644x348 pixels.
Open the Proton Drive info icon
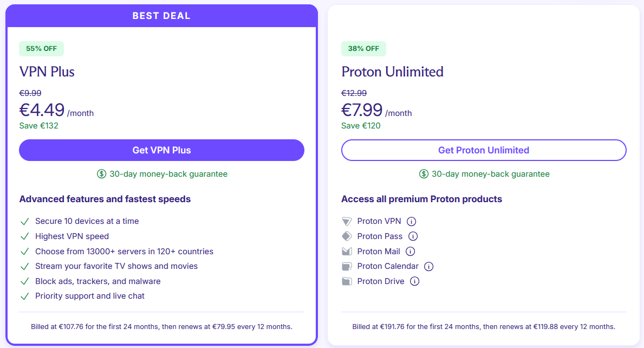point(414,281)
